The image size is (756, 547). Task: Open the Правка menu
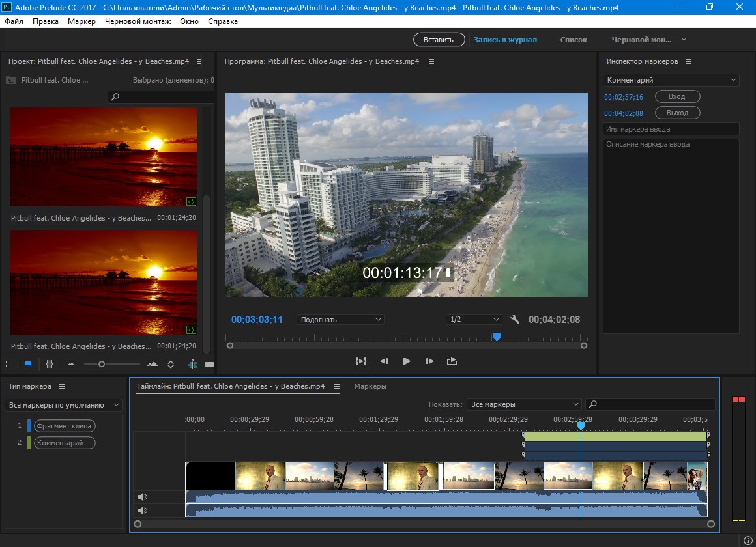(46, 21)
